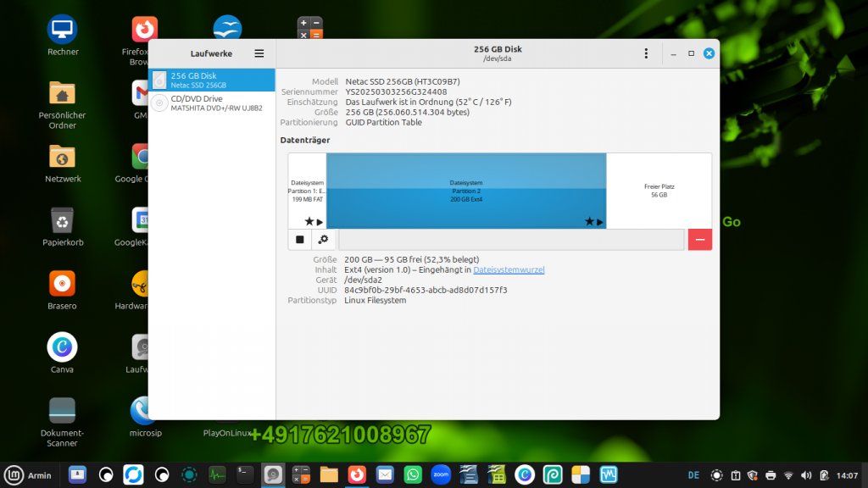Open WhatsApp from the taskbar
The height and width of the screenshot is (488, 868).
click(x=413, y=474)
